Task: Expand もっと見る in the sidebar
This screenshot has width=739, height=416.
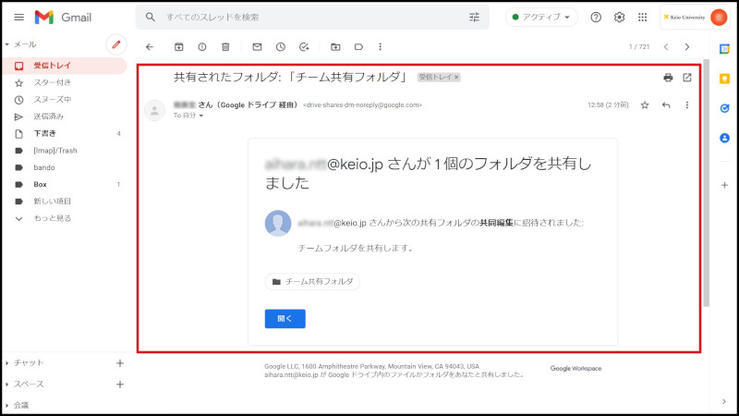Action: tap(52, 218)
